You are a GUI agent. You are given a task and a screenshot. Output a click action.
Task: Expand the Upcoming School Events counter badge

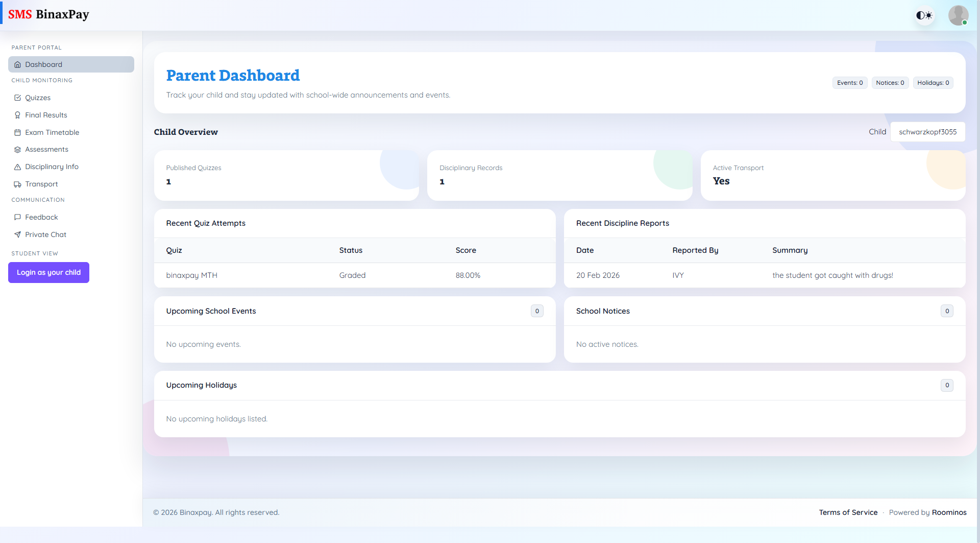[x=537, y=311]
